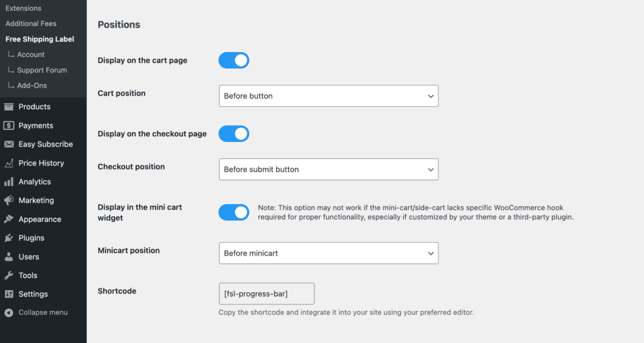Click the Easy Subscribe envelope icon
This screenshot has height=343, width=644.
[9, 144]
